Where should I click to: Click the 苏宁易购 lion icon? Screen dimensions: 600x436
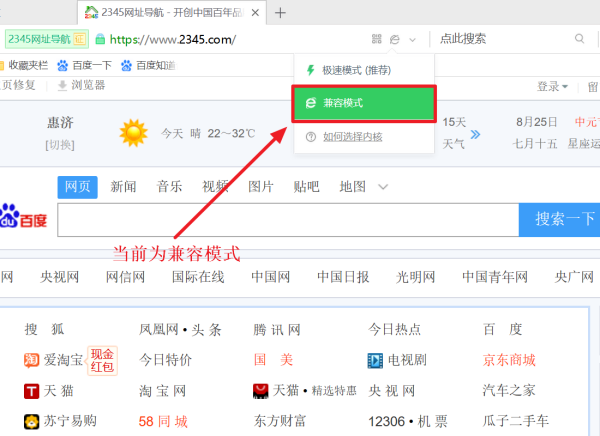[31, 422]
